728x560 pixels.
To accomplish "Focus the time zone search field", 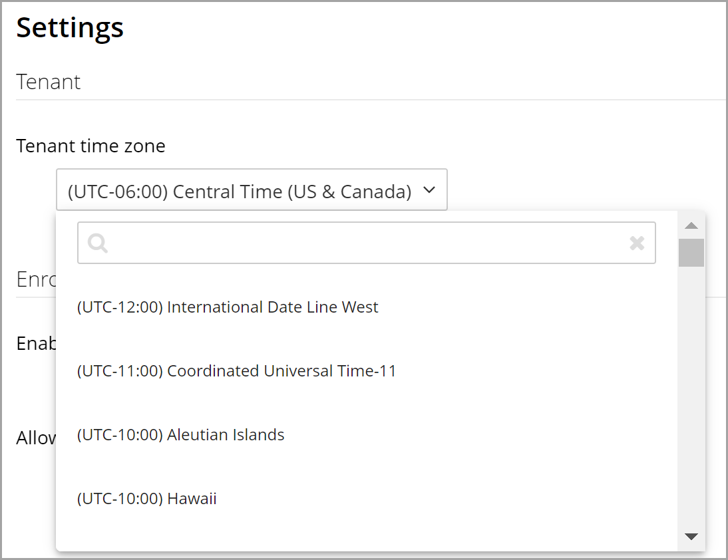I will pos(366,243).
